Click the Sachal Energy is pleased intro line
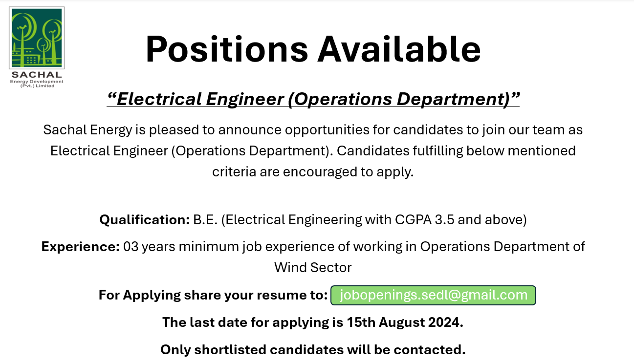The width and height of the screenshot is (634, 364). pos(313,129)
